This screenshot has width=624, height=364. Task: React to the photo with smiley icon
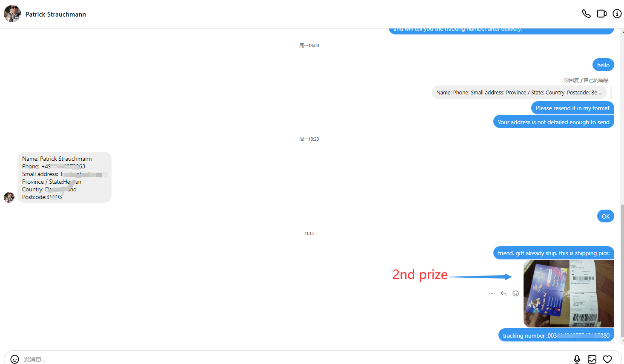tap(515, 293)
